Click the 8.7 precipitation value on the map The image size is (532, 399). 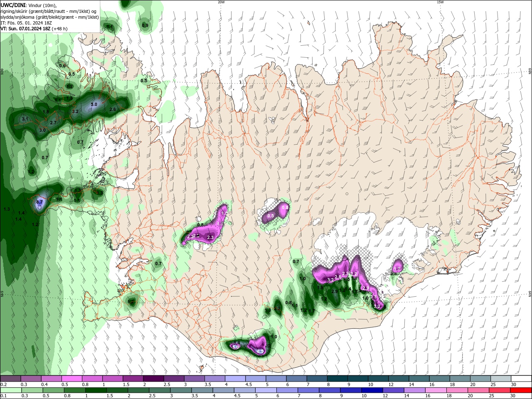40,202
